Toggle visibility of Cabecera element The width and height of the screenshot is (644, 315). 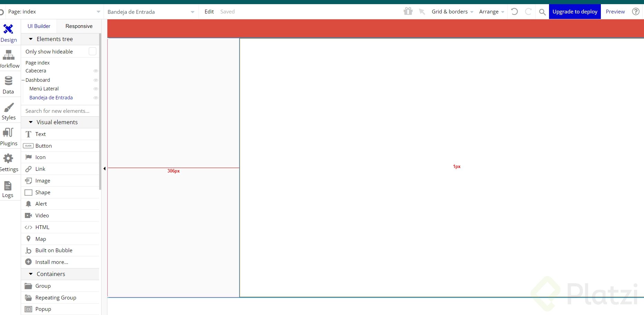(96, 71)
